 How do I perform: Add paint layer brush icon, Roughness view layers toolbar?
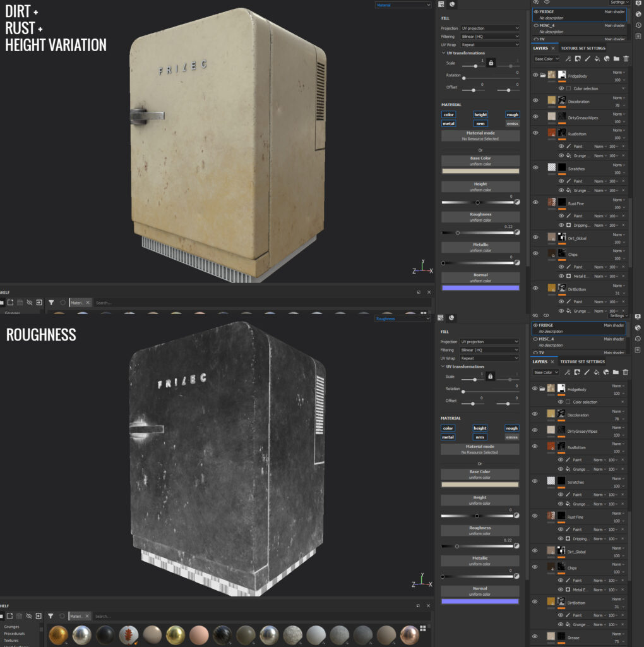click(587, 372)
